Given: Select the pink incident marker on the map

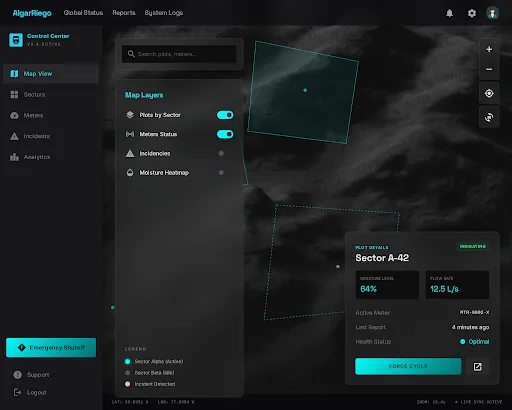Looking at the screenshot, I should pyautogui.click(x=338, y=266).
